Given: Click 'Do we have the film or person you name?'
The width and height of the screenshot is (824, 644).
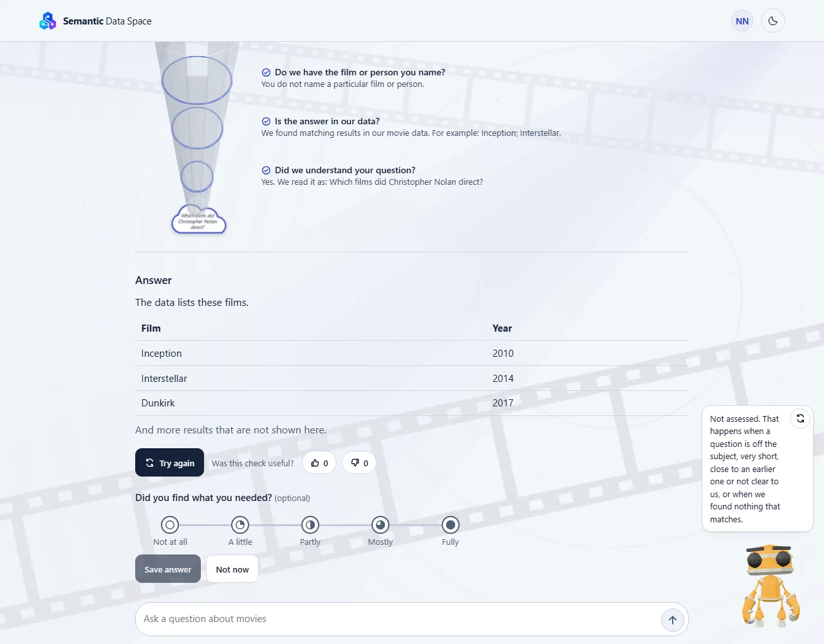Looking at the screenshot, I should (360, 72).
